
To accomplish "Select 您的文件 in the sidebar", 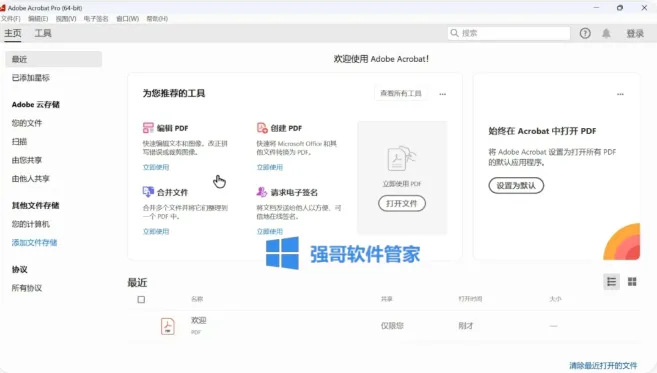I will [x=27, y=123].
